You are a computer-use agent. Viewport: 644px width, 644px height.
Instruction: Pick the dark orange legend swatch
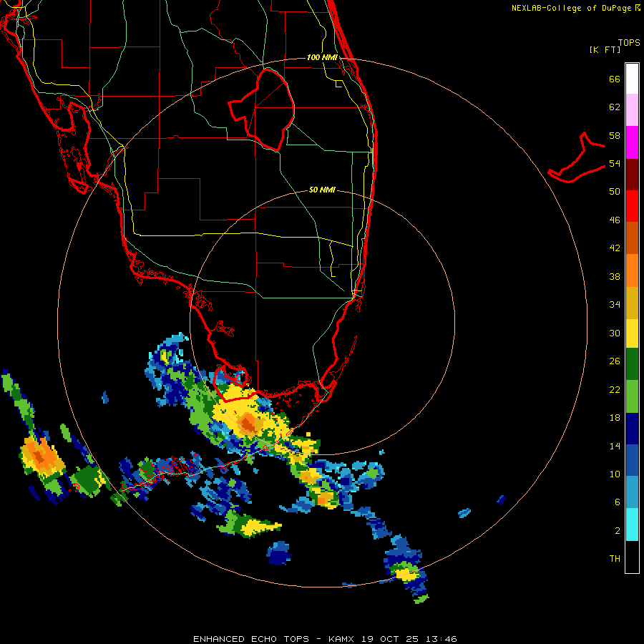tap(632, 238)
